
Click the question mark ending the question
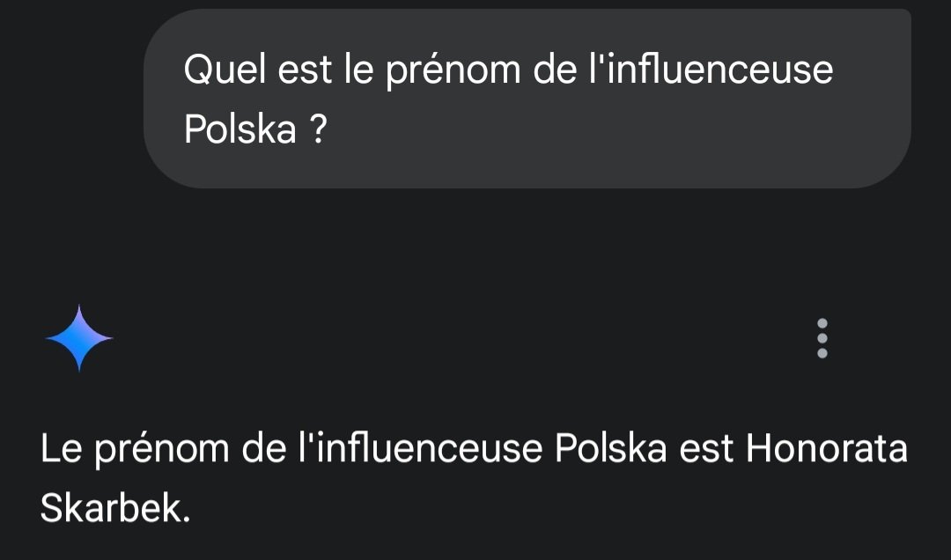319,130
